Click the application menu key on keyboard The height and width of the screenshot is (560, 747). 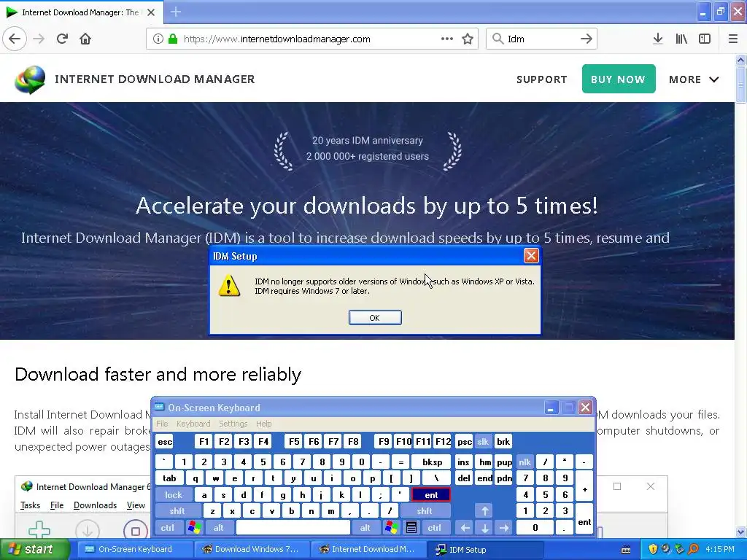(411, 528)
